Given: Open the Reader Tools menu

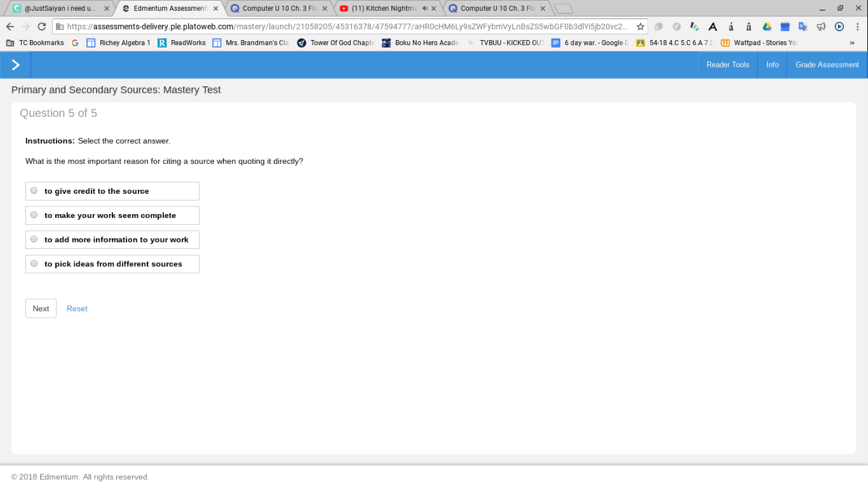Looking at the screenshot, I should click(728, 65).
